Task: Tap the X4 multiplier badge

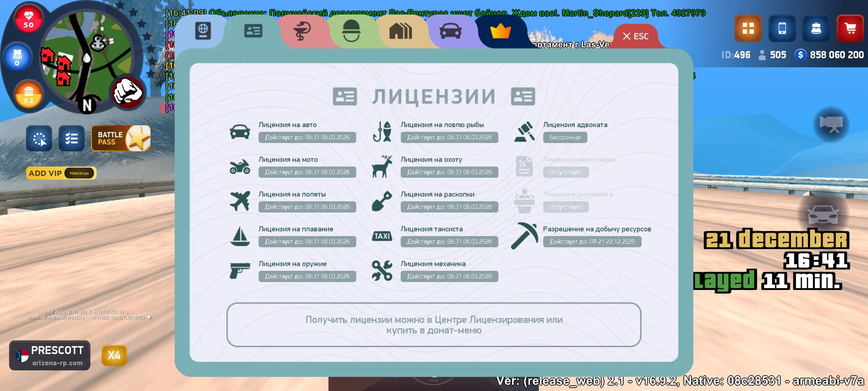Action: pos(114,355)
